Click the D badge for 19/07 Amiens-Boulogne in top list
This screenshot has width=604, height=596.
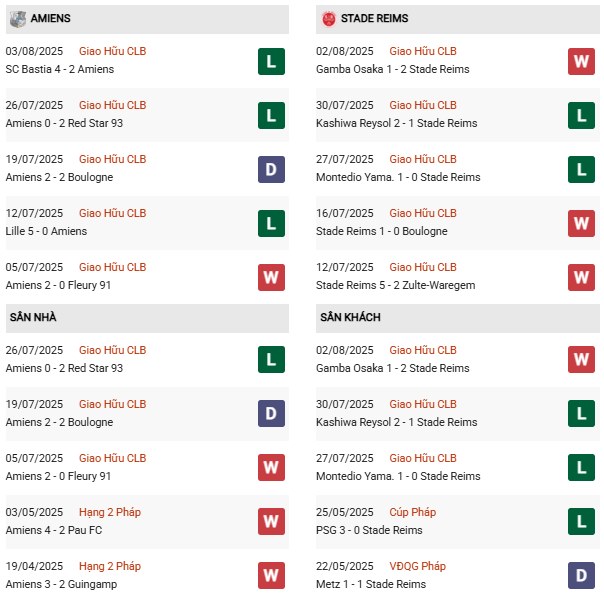pyautogui.click(x=270, y=169)
